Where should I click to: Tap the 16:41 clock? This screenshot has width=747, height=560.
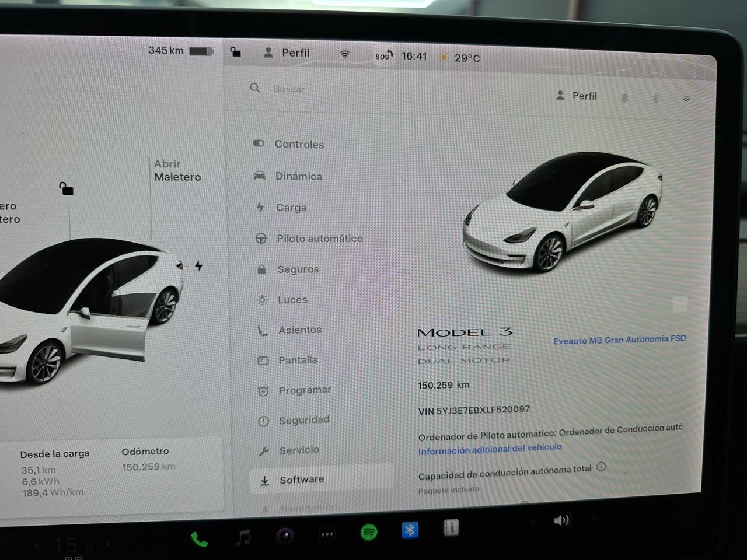414,57
